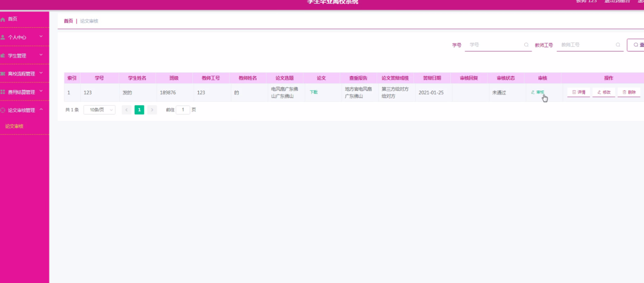Click the 审核状态 column header
Viewport: 644px width, 283px height.
pos(506,78)
